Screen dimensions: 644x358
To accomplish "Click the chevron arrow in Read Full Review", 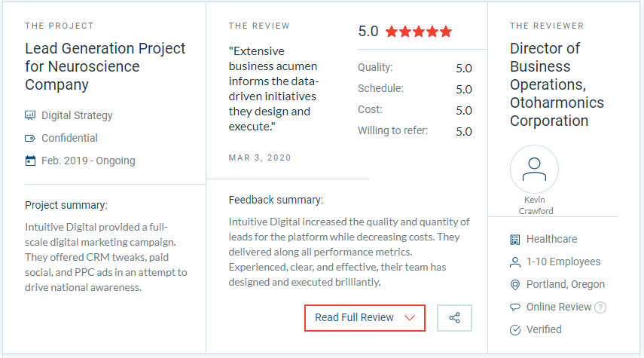I will (x=410, y=318).
